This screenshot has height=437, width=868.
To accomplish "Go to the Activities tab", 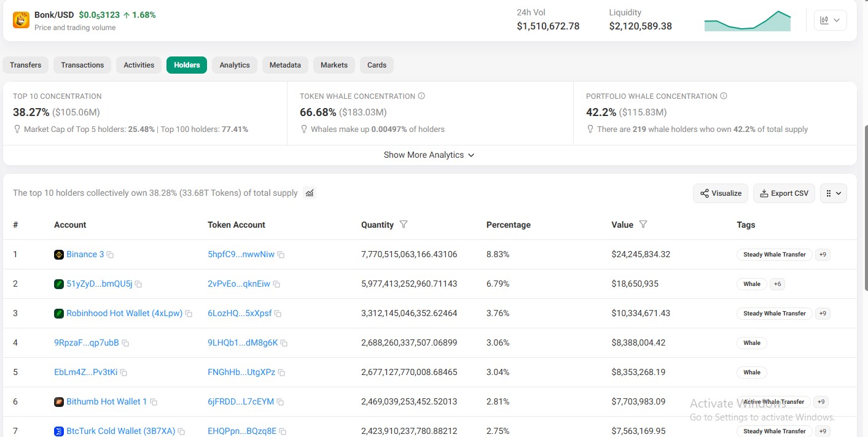I will (x=139, y=65).
